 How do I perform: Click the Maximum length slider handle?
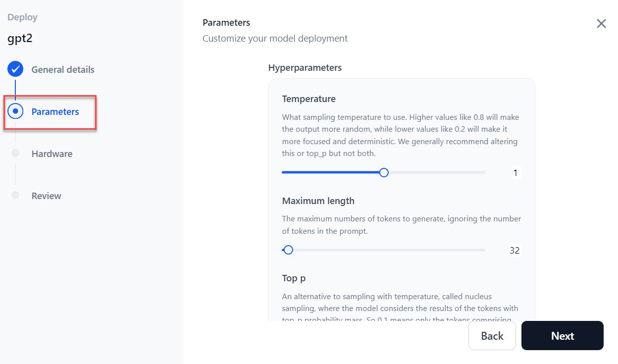coord(288,250)
